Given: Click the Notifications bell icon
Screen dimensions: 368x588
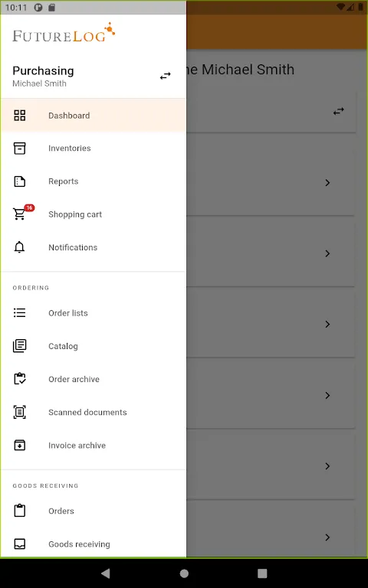Looking at the screenshot, I should pos(19,247).
